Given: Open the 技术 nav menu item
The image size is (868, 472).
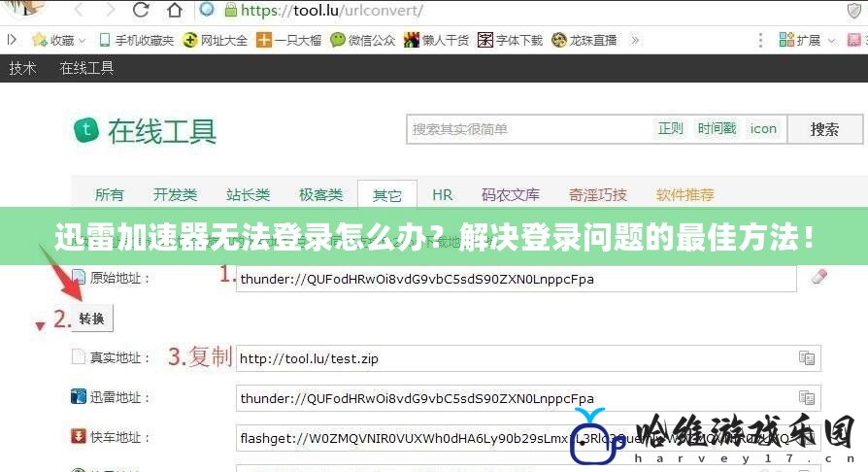Looking at the screenshot, I should [22, 68].
